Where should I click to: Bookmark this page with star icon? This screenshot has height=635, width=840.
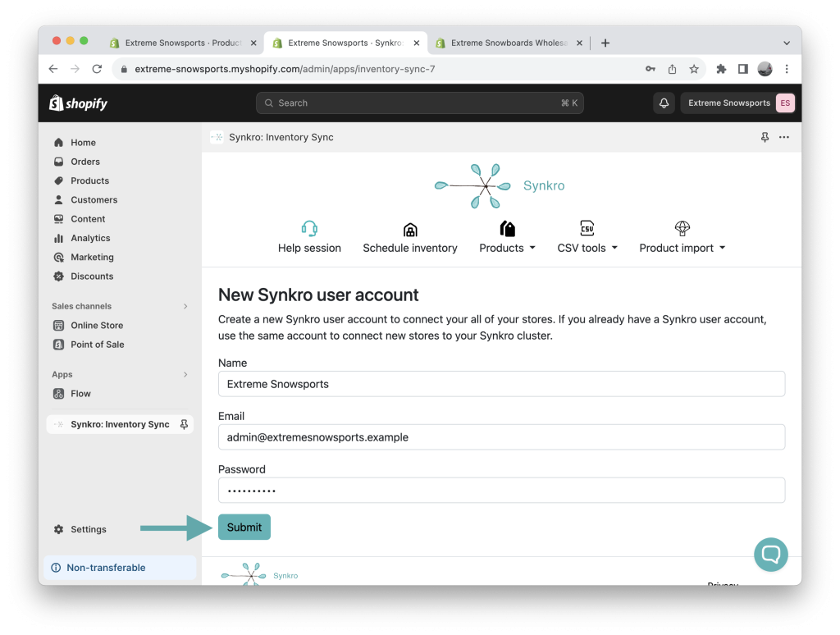click(x=694, y=69)
